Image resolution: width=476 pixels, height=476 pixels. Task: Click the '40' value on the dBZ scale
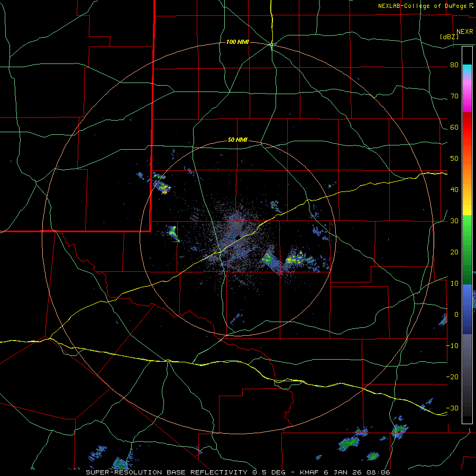454,190
